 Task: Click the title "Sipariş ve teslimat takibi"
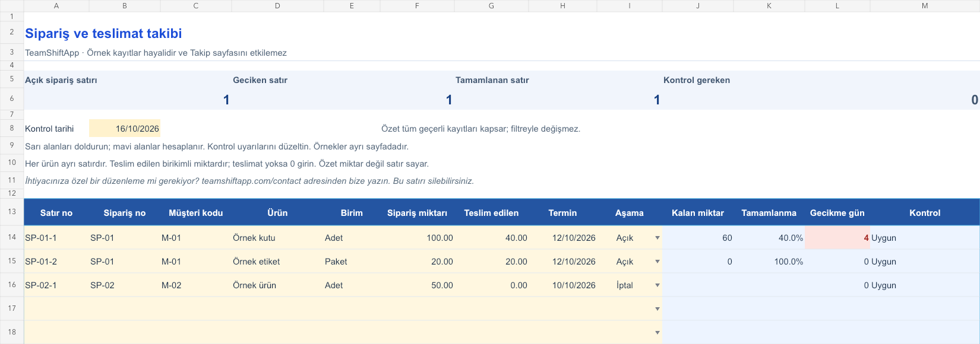click(x=103, y=34)
